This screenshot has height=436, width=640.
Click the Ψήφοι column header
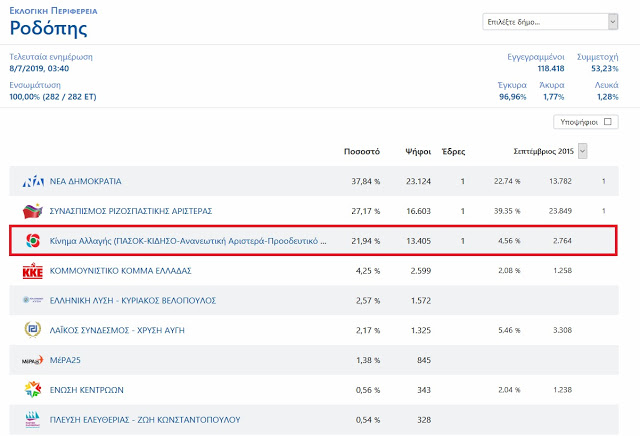(x=418, y=151)
